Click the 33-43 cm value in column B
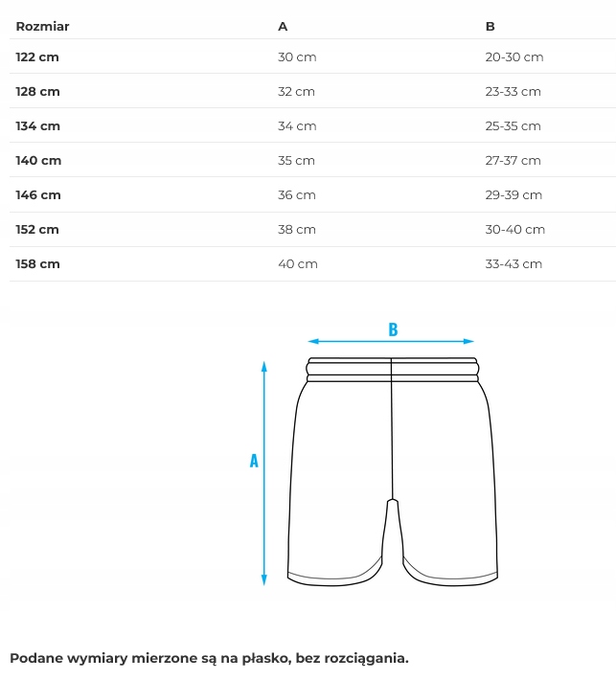The image size is (616, 680). [x=513, y=263]
